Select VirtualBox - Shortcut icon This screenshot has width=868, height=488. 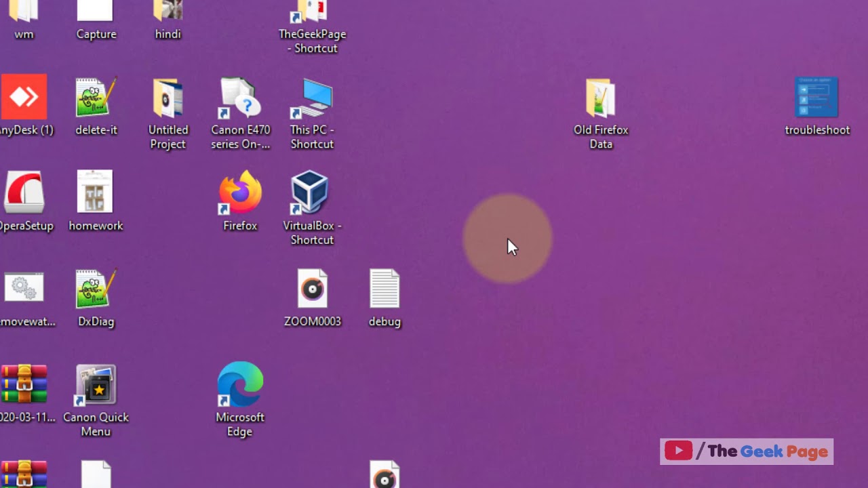click(311, 193)
